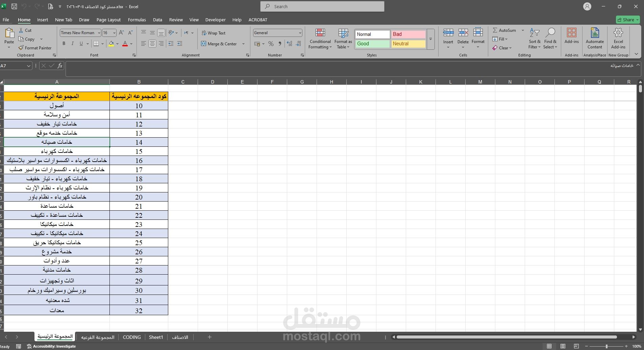
Task: Open the Insert ribbon tab
Action: pyautogui.click(x=43, y=20)
